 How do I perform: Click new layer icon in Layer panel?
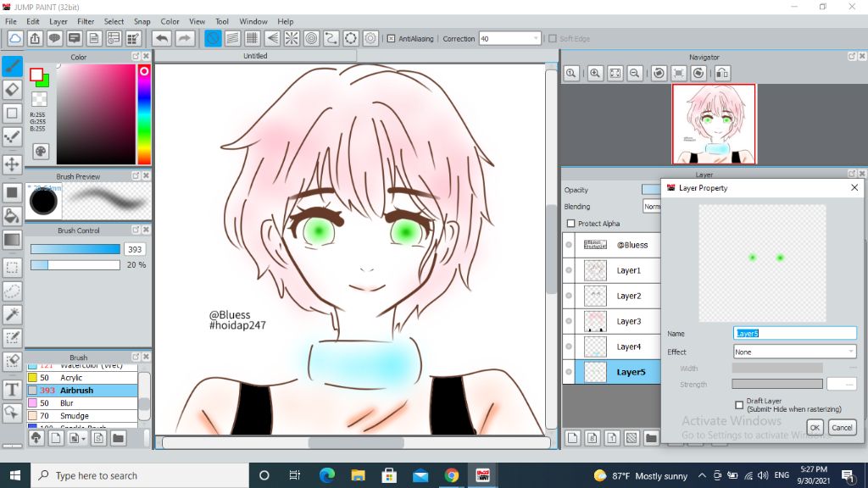572,438
